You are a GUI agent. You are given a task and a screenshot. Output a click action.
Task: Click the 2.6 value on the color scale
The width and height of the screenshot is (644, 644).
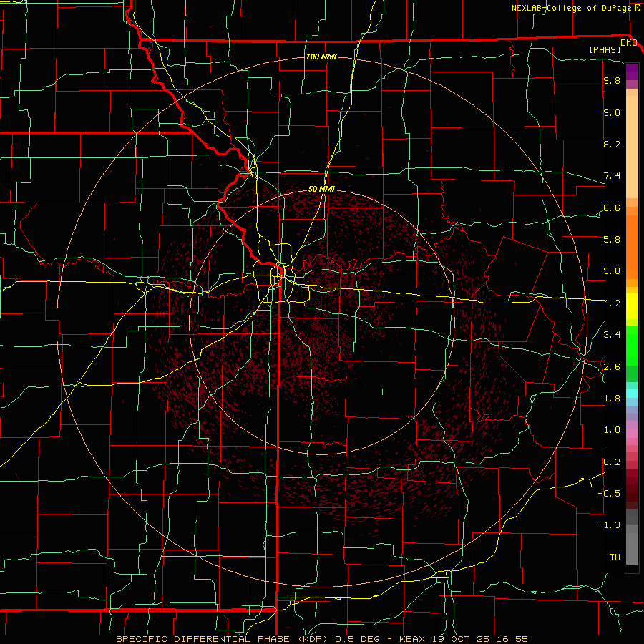(612, 367)
